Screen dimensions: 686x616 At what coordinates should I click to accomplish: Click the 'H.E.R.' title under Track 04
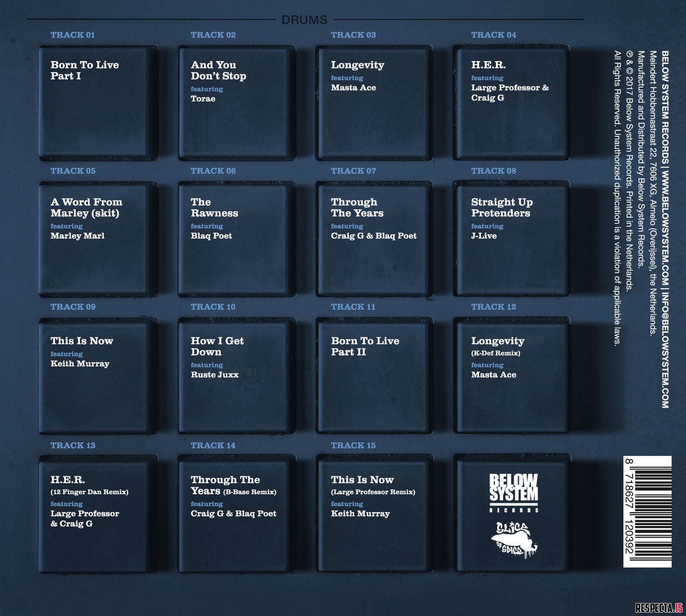(488, 65)
